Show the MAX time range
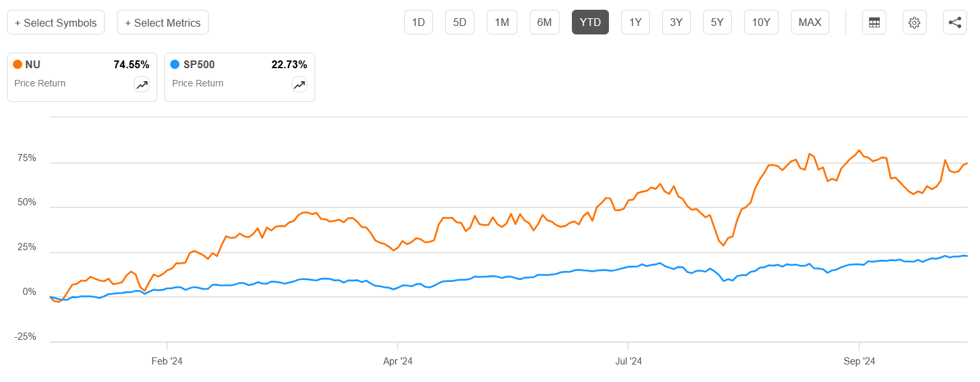 [x=810, y=22]
